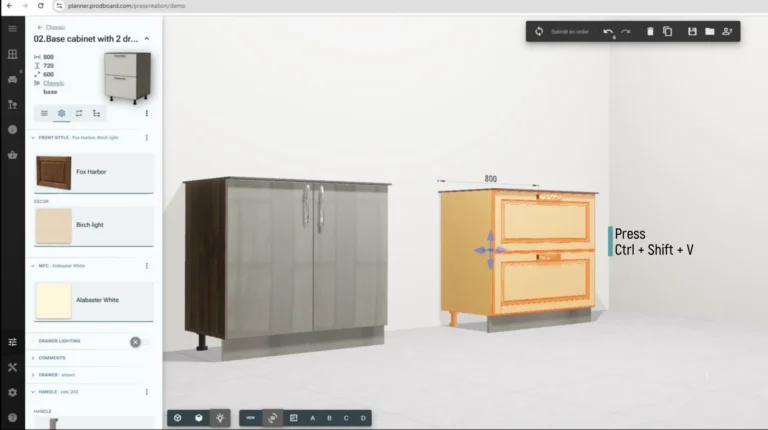Click the undo arrow in top toolbar
Image resolution: width=768 pixels, height=430 pixels.
tap(608, 32)
